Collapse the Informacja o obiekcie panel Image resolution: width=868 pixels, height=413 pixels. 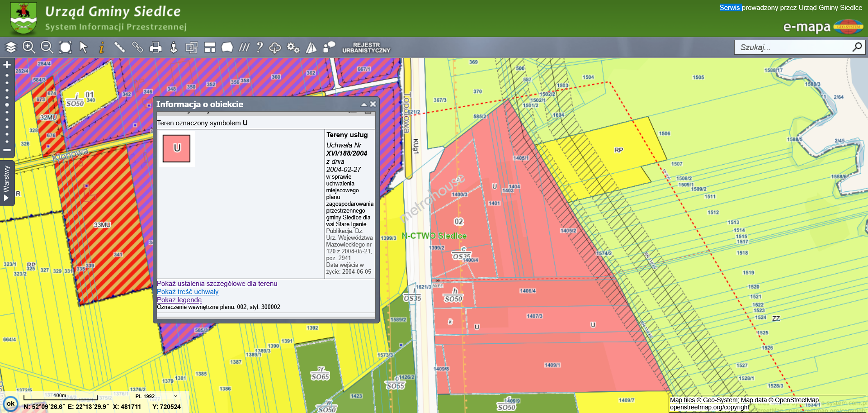pyautogui.click(x=364, y=104)
